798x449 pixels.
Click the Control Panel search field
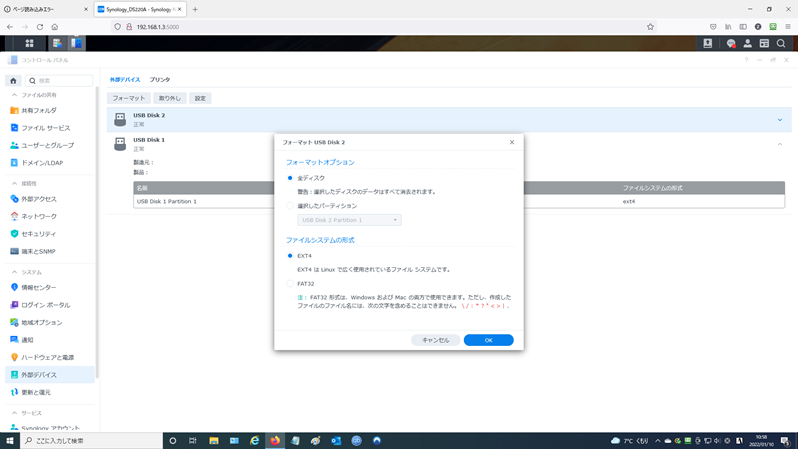coord(59,80)
